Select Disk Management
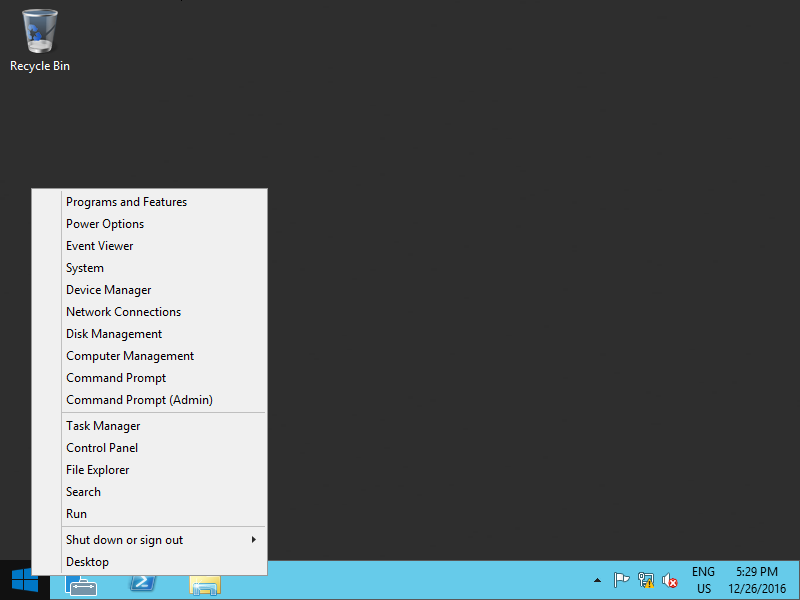Viewport: 800px width, 600px height. [x=113, y=334]
